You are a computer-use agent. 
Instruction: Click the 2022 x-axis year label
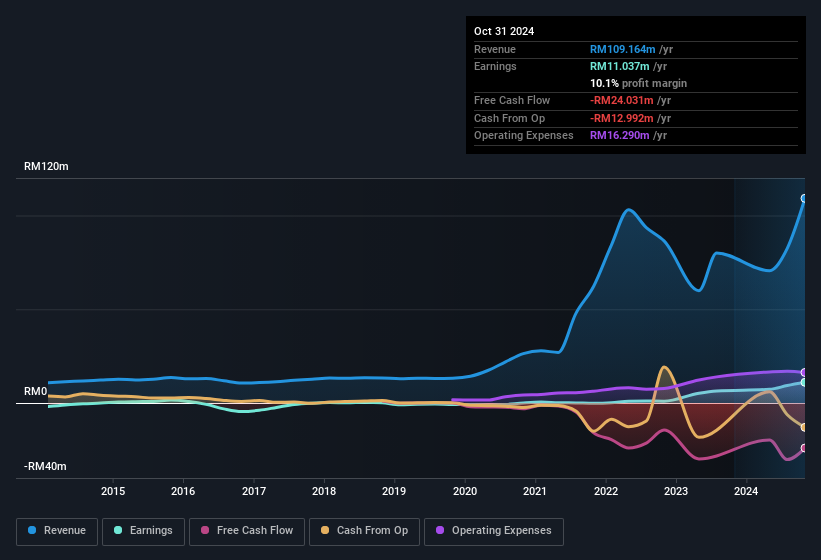[606, 491]
